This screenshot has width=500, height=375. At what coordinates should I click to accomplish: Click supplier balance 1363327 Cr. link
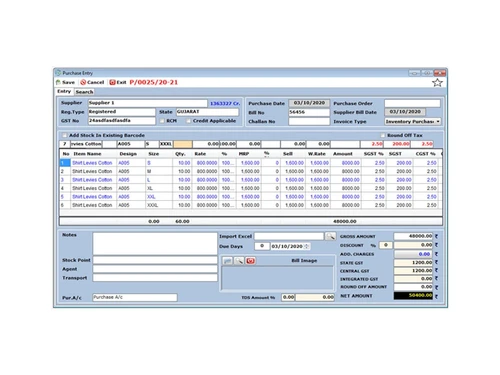pyautogui.click(x=225, y=103)
